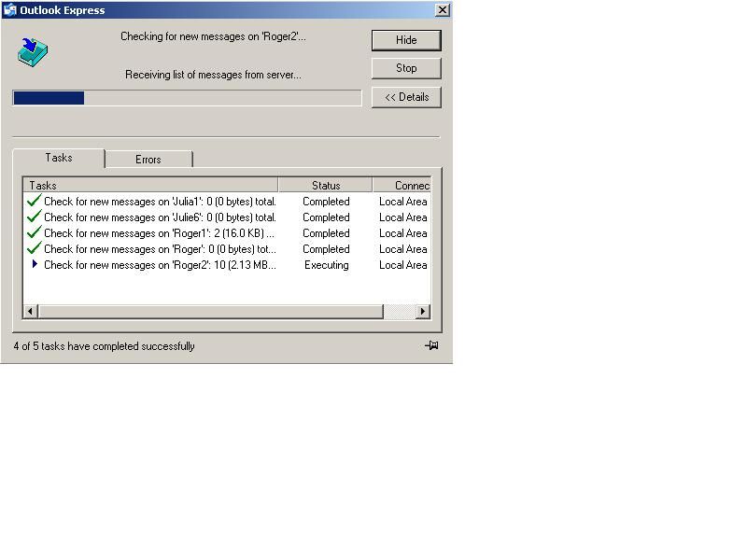Click Completed status for 'Roger' row
Image resolution: width=747 pixels, height=560 pixels.
[326, 249]
